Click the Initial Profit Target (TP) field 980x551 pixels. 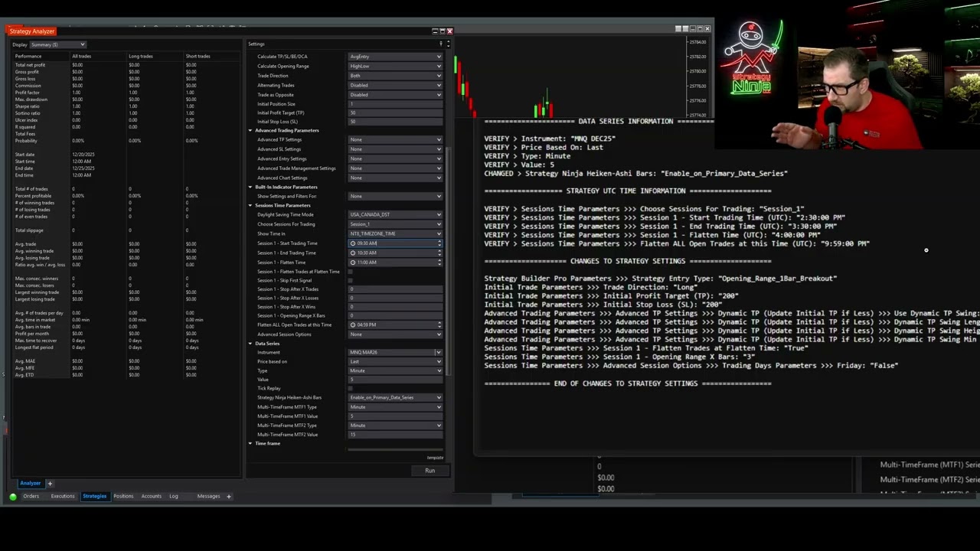click(395, 112)
